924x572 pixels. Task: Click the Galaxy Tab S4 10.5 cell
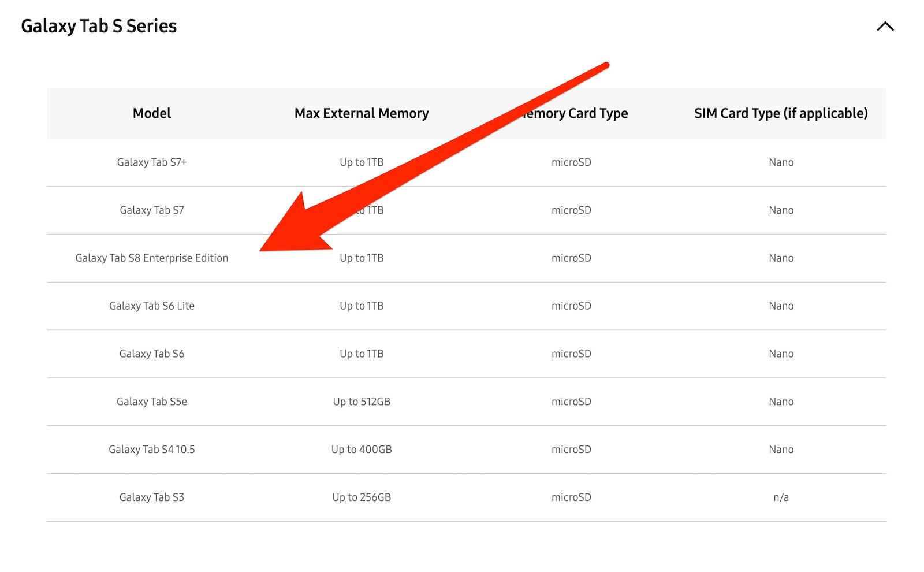point(152,450)
